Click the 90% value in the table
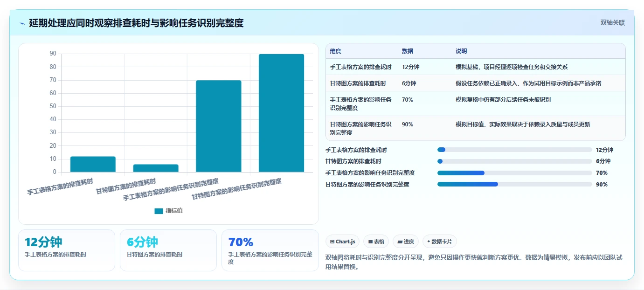644x290 pixels. tap(408, 124)
